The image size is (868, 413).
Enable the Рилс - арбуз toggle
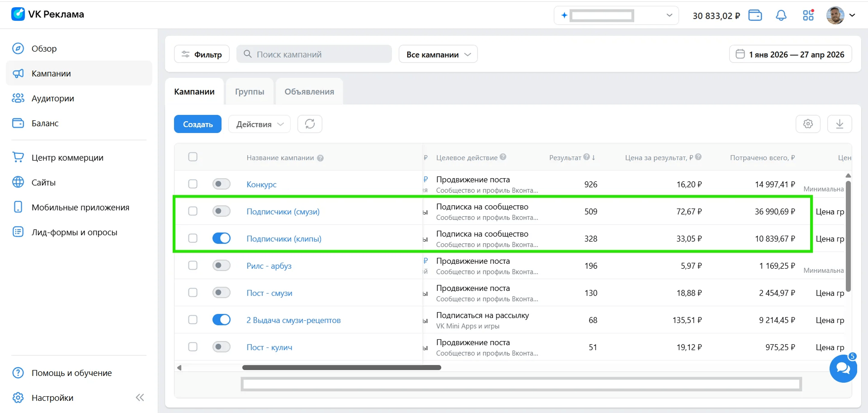point(222,266)
